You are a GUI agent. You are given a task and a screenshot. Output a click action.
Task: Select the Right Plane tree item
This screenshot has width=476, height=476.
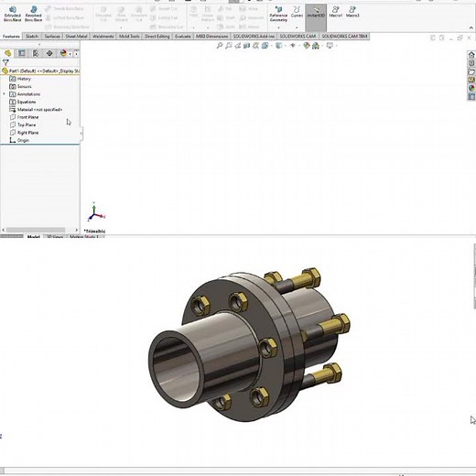pyautogui.click(x=24, y=133)
